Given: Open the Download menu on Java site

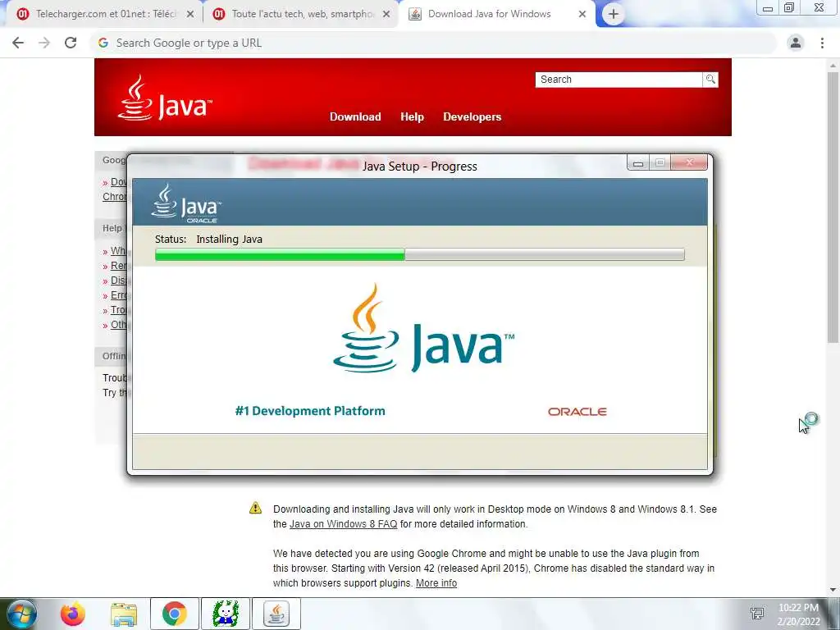Looking at the screenshot, I should pyautogui.click(x=355, y=116).
